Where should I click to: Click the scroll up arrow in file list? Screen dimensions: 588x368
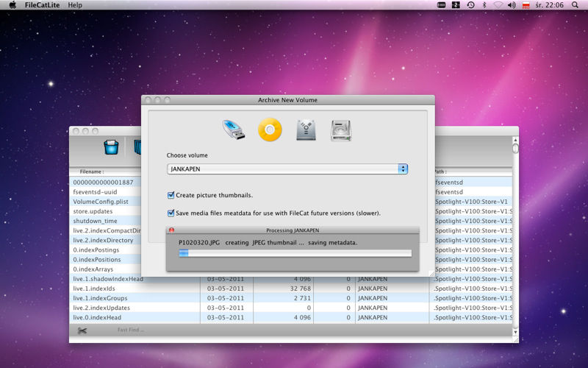[515, 140]
